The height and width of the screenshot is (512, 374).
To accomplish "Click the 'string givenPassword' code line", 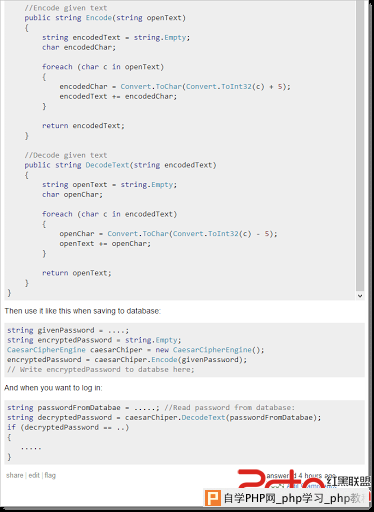I will [x=68, y=330].
